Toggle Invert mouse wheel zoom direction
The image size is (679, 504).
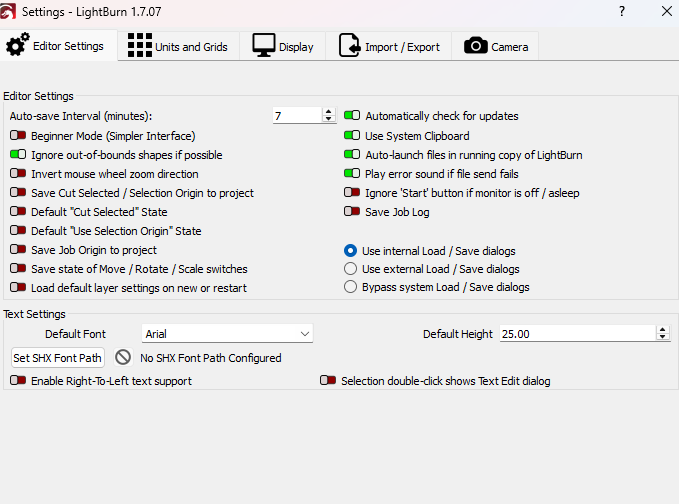18,173
